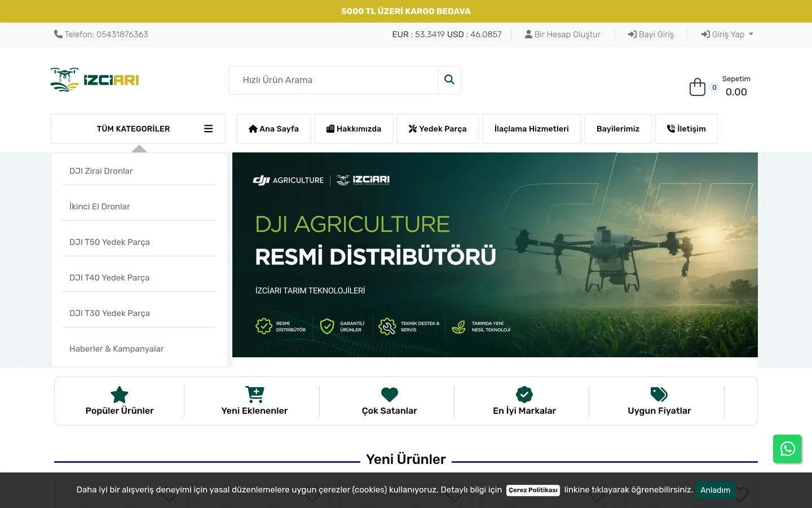Open the TÜM KATEGORİLER category menu

click(138, 129)
